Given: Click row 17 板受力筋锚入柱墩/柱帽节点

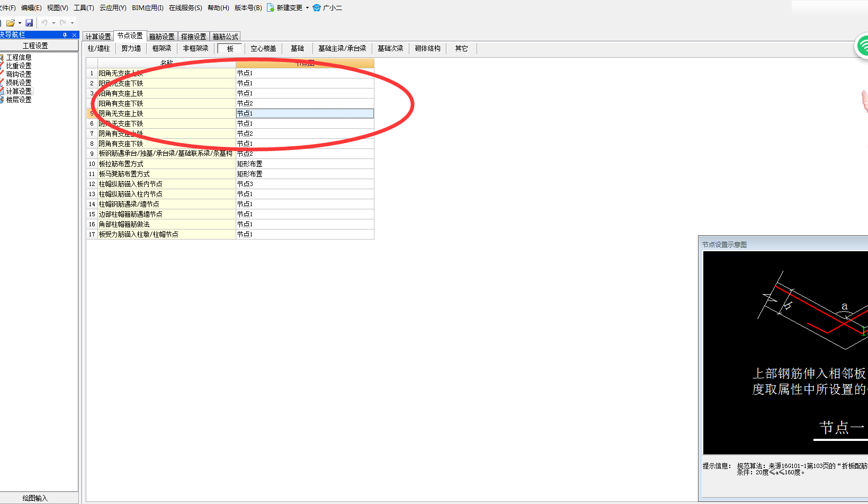Looking at the screenshot, I should coord(167,234).
